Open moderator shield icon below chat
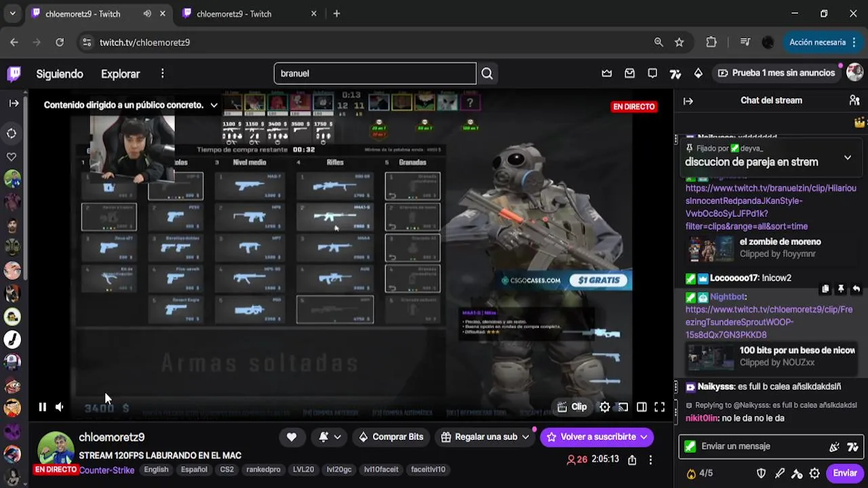Screen dimensions: 868x488 762,473
